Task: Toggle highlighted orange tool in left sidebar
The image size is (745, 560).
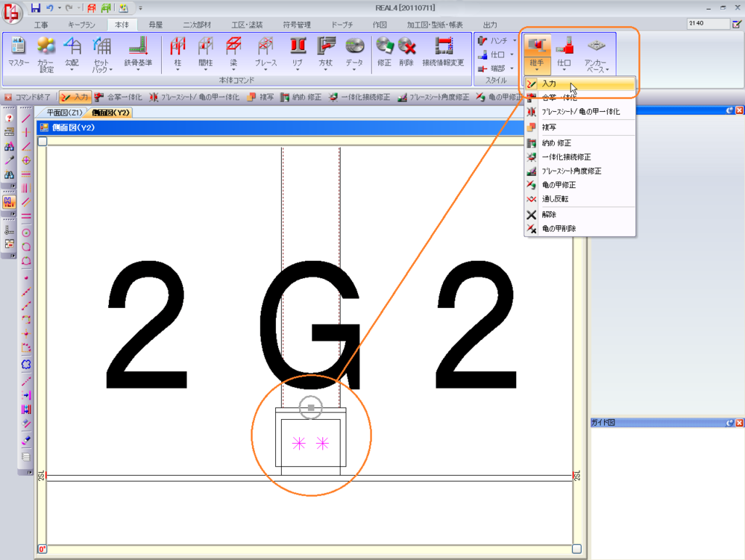Action: click(x=9, y=202)
